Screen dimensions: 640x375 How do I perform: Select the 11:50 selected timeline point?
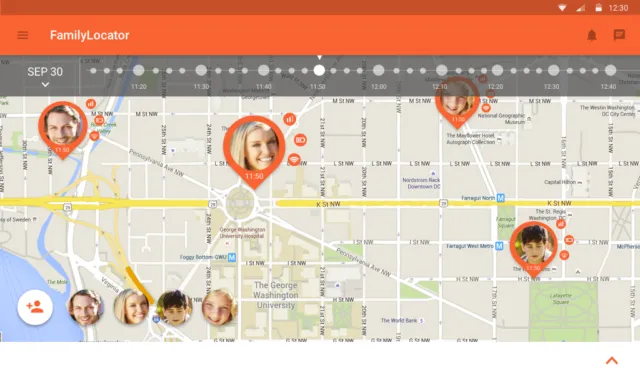coord(319,70)
